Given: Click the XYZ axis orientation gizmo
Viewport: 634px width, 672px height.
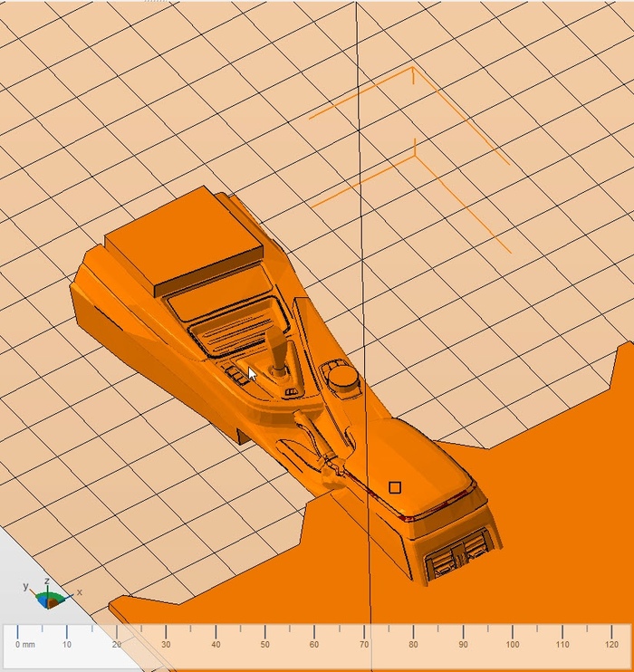Looking at the screenshot, I should click(49, 598).
